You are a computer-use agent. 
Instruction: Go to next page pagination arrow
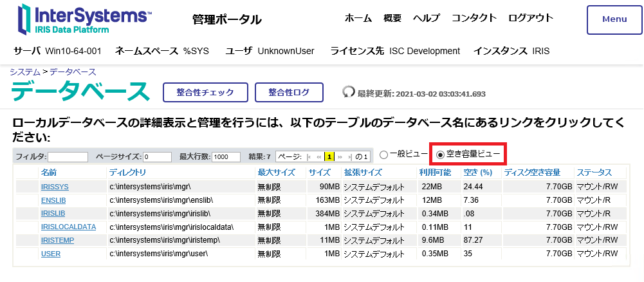coord(340,156)
